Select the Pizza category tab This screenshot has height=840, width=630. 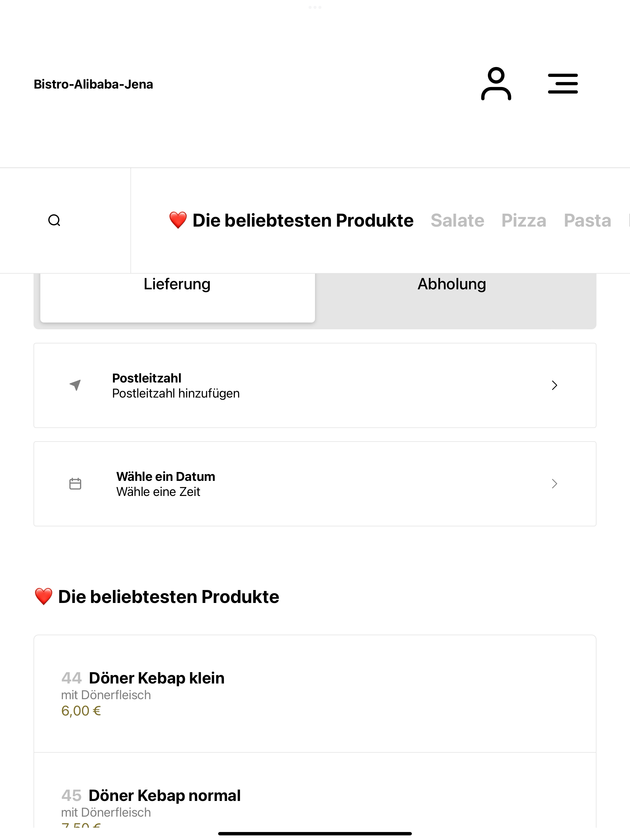click(x=524, y=220)
